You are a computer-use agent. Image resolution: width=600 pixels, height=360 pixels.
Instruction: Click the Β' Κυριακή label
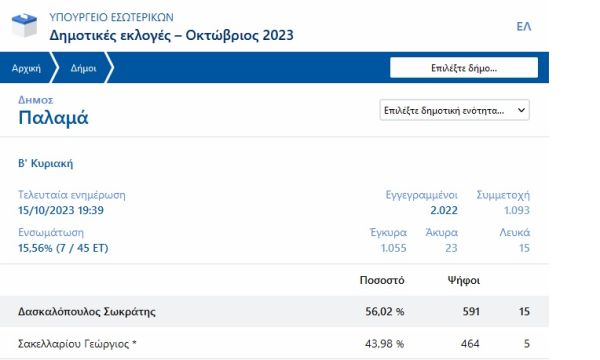click(x=45, y=163)
